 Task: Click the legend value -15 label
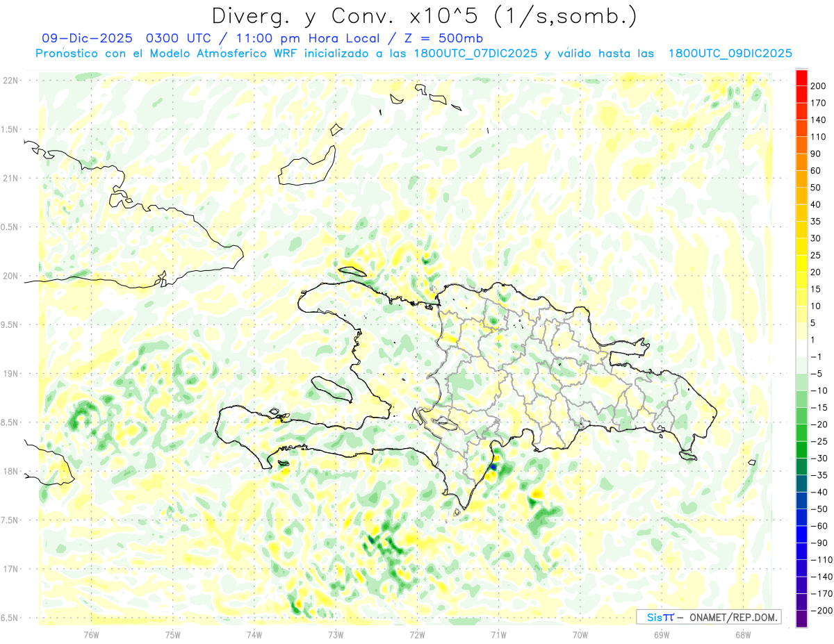pos(819,408)
